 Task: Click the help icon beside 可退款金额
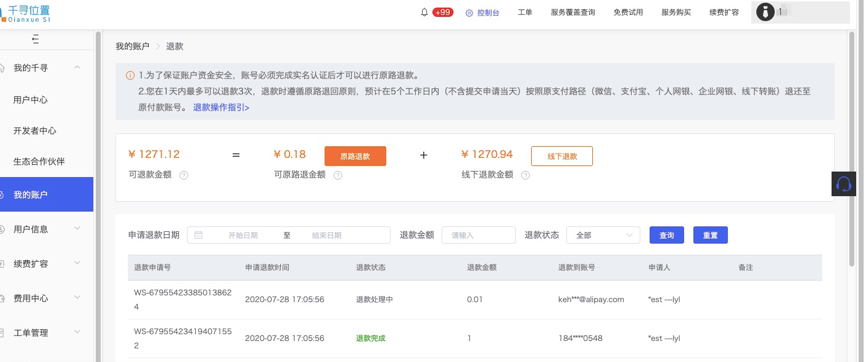click(184, 175)
